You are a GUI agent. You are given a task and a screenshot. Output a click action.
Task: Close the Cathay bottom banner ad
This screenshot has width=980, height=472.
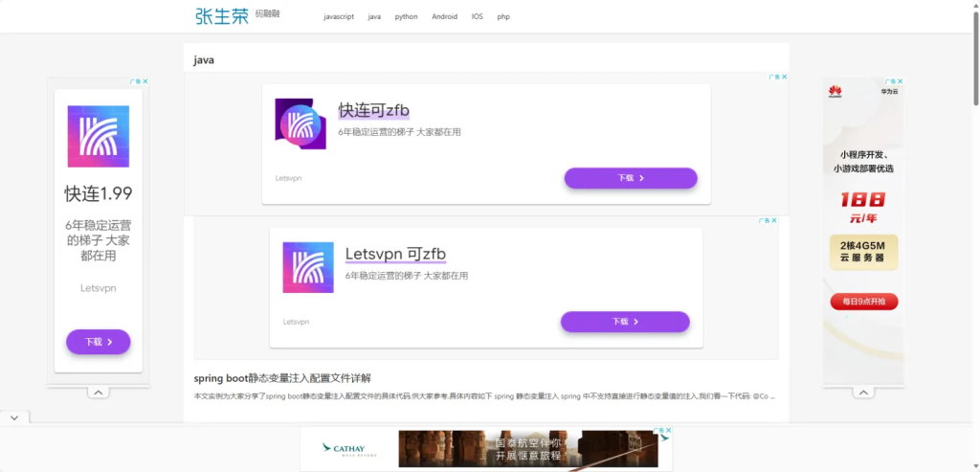click(668, 430)
